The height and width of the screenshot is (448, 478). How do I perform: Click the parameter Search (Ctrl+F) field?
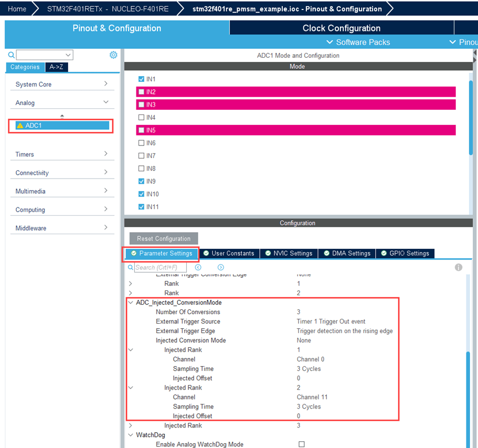tap(160, 267)
